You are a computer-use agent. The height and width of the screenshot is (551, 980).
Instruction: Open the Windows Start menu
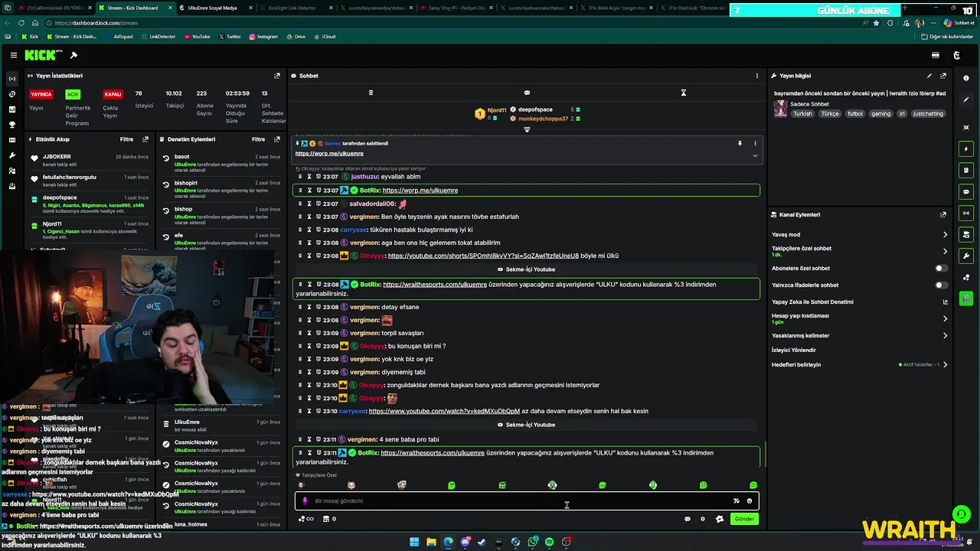point(414,542)
